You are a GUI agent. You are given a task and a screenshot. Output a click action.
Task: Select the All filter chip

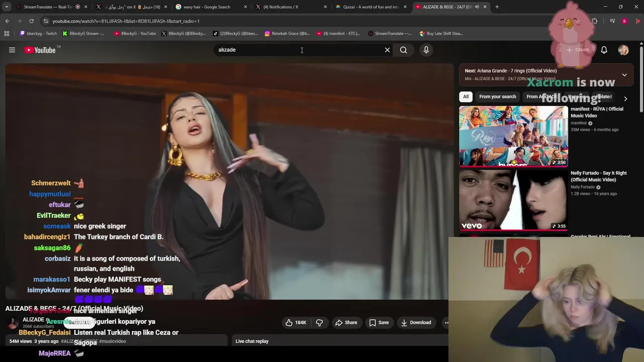click(466, 97)
